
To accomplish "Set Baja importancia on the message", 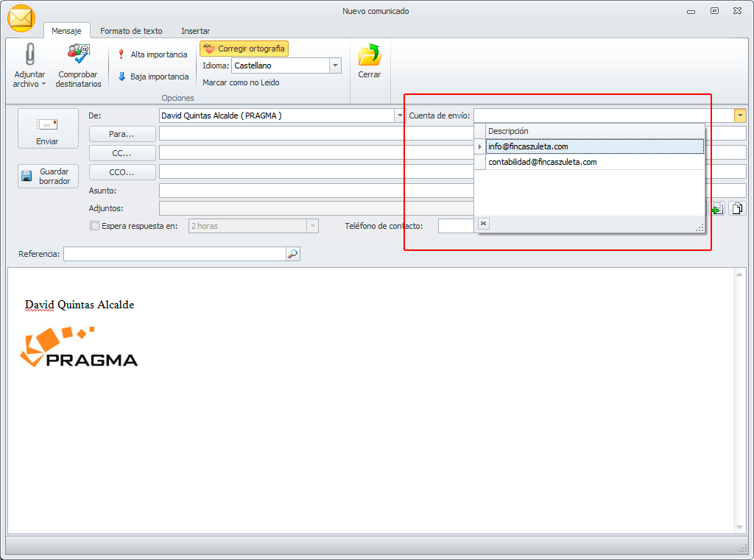I will [x=153, y=77].
